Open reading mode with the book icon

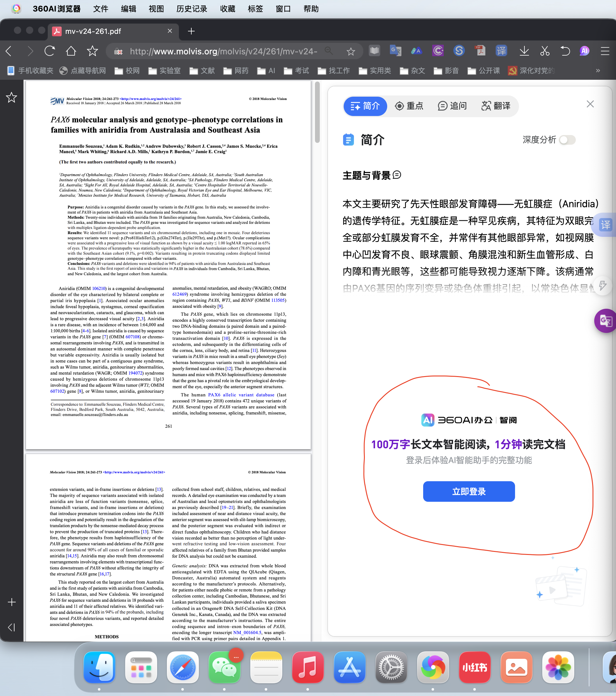(x=374, y=51)
